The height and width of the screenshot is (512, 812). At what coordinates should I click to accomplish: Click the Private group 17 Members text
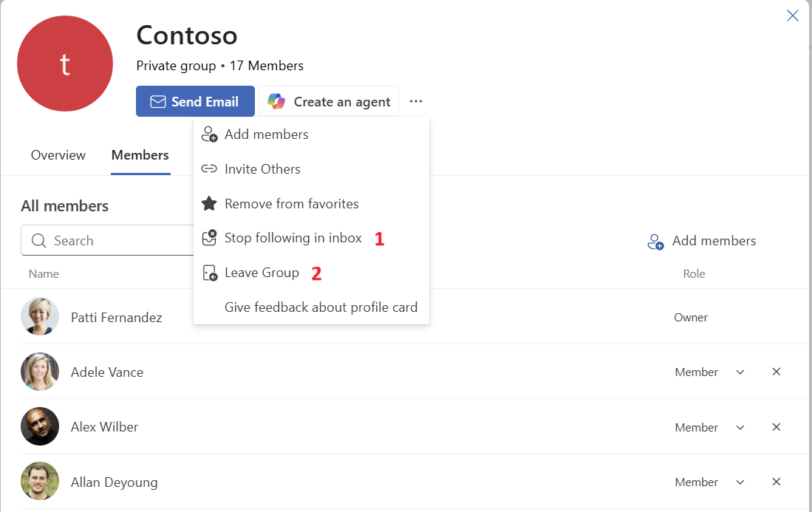(219, 66)
